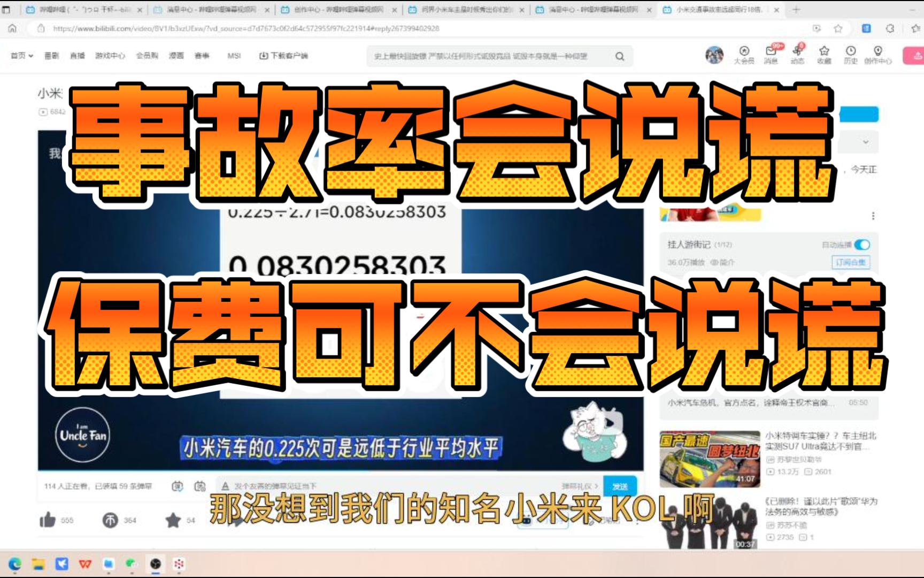Give coins using the 币 icon
The width and height of the screenshot is (924, 578).
coord(110,520)
